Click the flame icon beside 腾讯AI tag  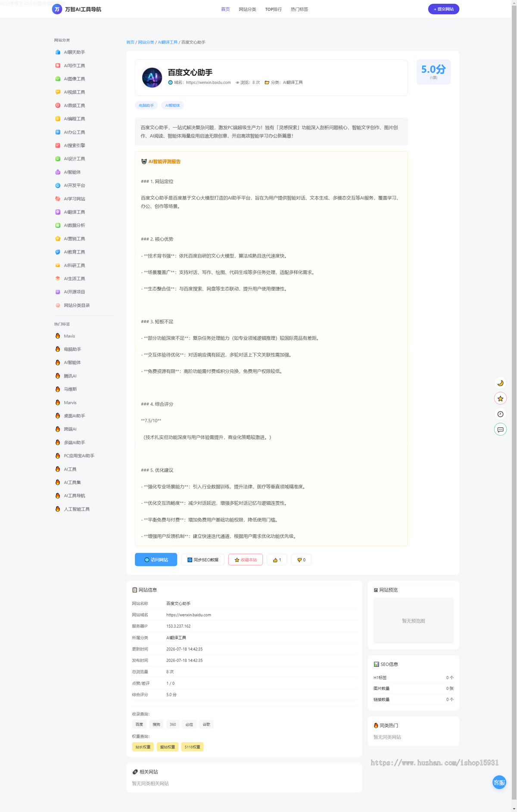(58, 376)
